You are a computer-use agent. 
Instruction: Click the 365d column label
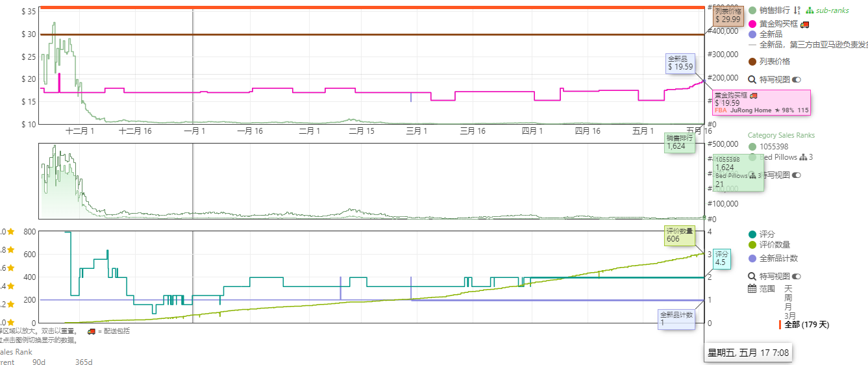(84, 362)
